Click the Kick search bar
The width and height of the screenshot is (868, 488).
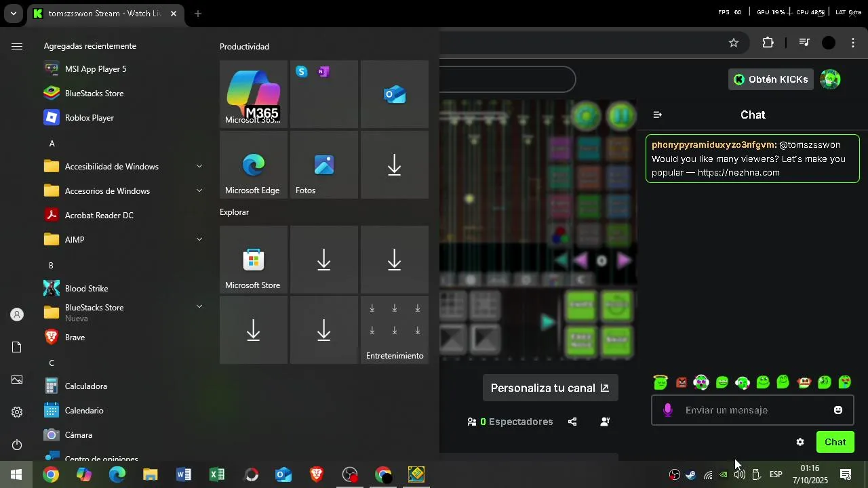[x=507, y=79]
